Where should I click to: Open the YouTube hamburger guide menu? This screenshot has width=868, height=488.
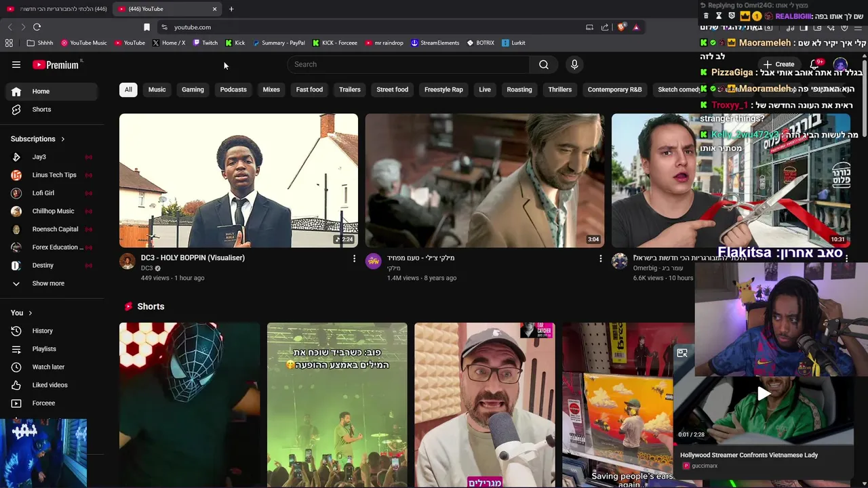click(16, 64)
